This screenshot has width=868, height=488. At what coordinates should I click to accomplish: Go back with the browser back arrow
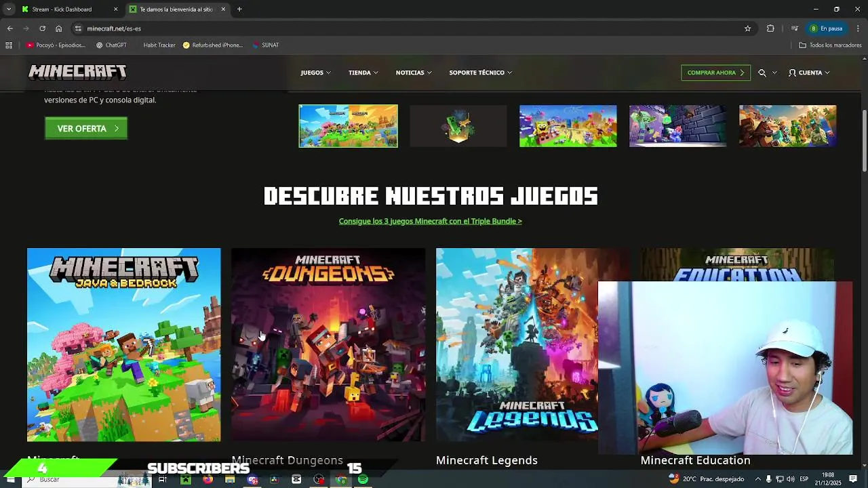[10, 28]
